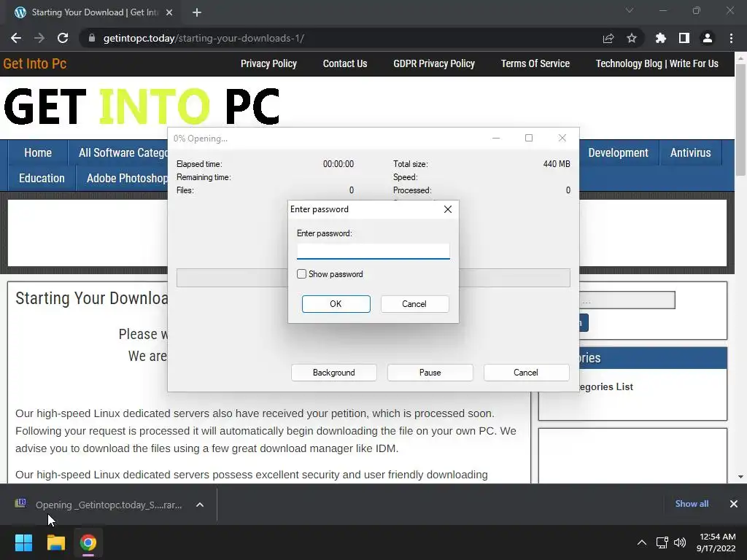Image resolution: width=747 pixels, height=560 pixels.
Task: Expand the download item options chevron
Action: tap(200, 505)
